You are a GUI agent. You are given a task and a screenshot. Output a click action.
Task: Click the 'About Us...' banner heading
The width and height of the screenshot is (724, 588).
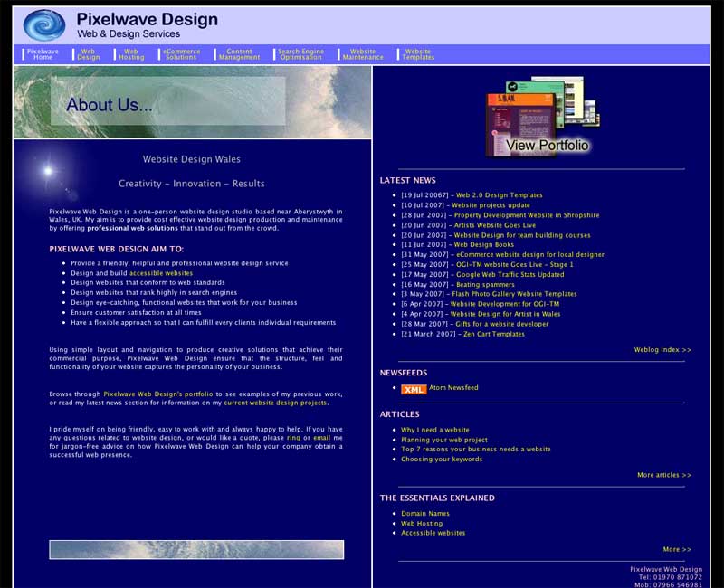tap(110, 105)
